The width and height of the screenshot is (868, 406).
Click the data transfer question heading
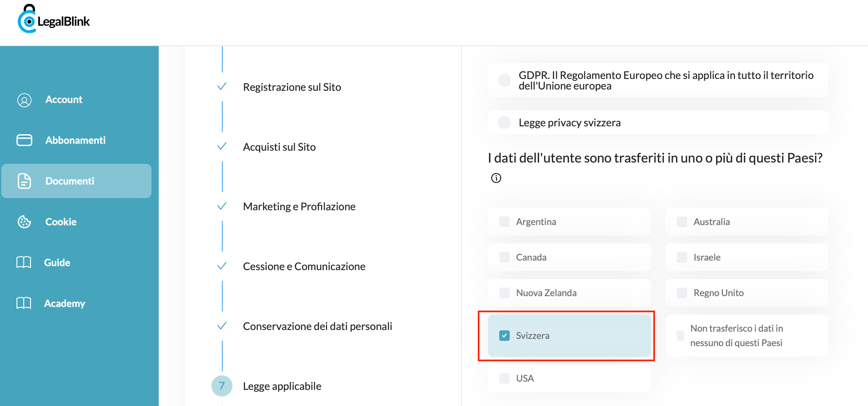(655, 158)
